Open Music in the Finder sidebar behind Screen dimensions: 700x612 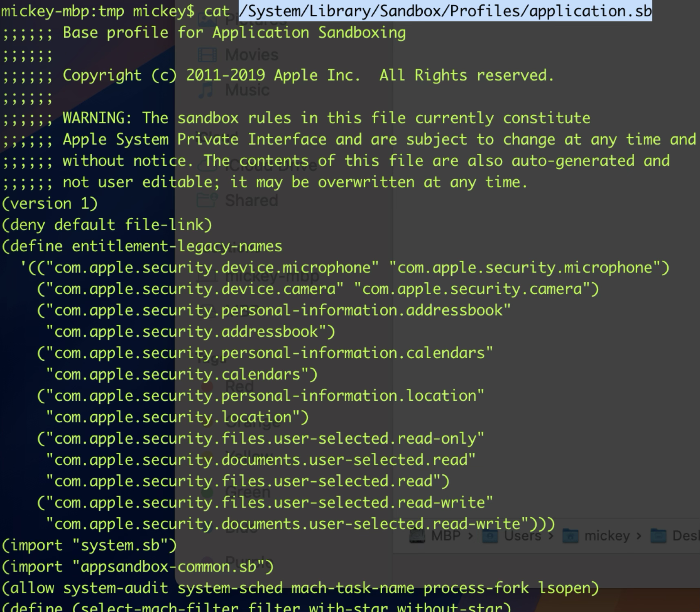click(x=233, y=90)
